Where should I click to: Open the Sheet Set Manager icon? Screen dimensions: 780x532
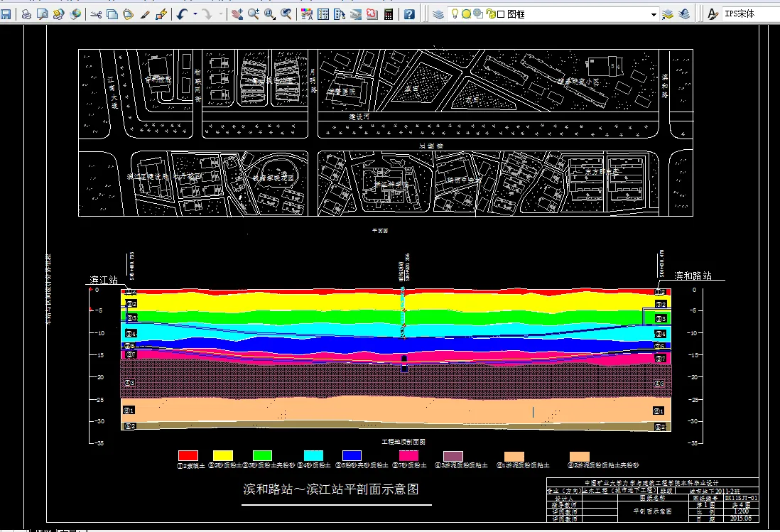[356, 14]
